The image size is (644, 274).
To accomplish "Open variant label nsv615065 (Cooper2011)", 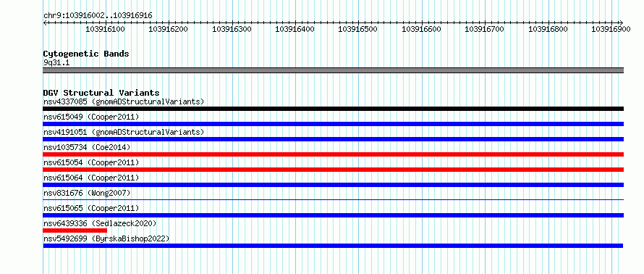I will coord(91,208).
